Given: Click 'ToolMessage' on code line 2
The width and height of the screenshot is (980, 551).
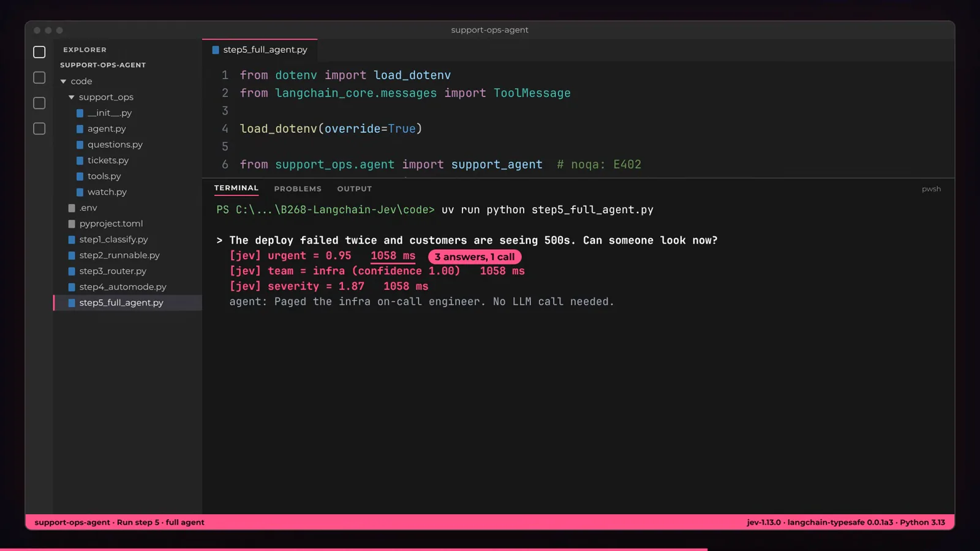Looking at the screenshot, I should 532,93.
